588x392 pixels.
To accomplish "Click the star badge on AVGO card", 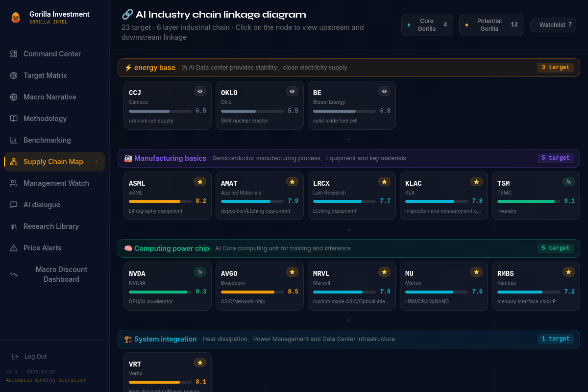I will point(292,272).
